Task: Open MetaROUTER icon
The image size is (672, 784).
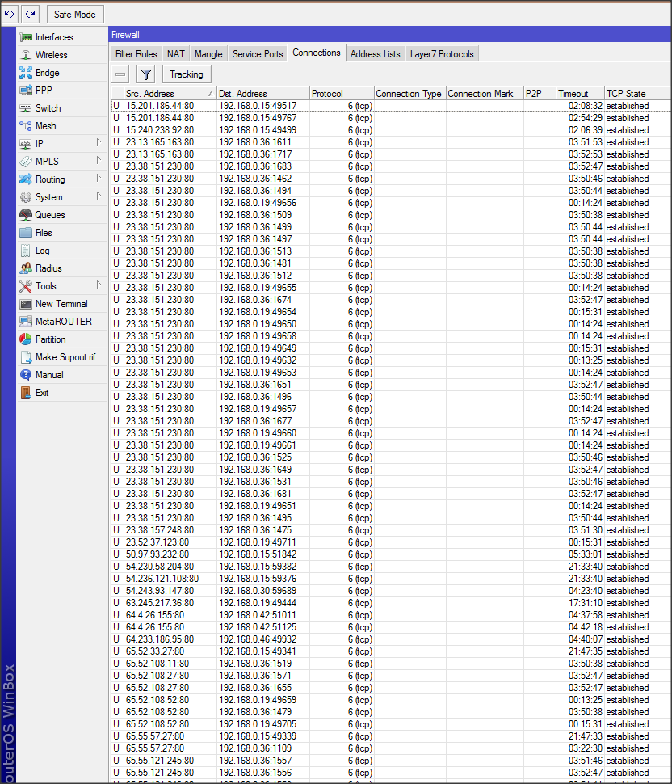Action: click(x=26, y=322)
